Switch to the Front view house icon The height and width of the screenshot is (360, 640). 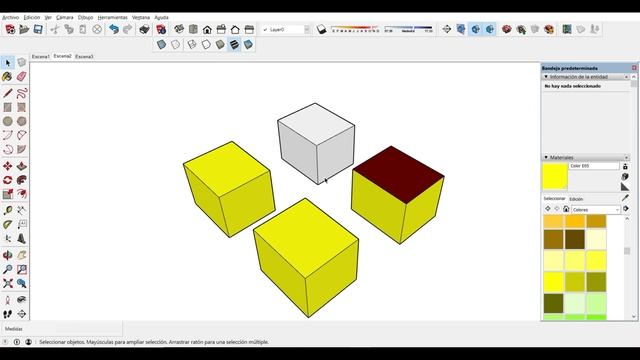coord(207,29)
